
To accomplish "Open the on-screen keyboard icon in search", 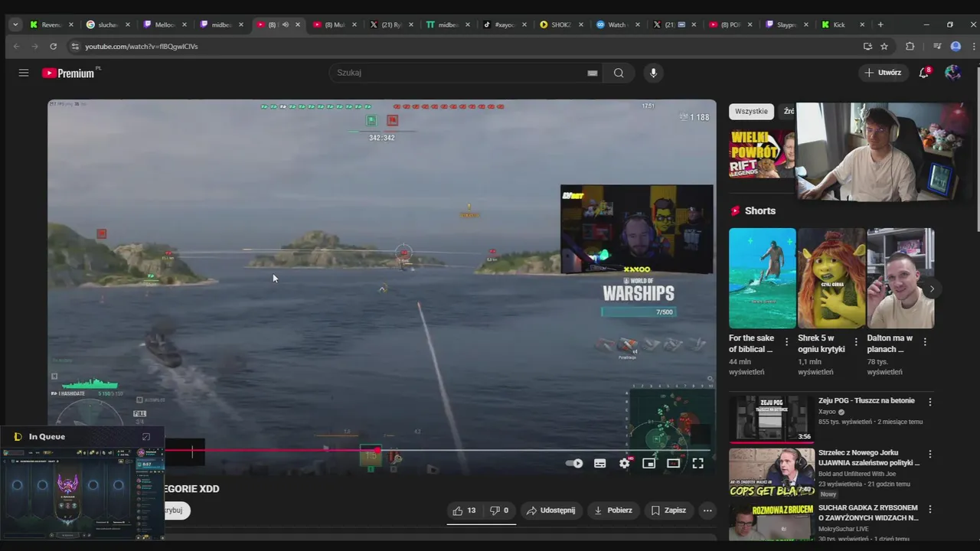I will pos(592,73).
